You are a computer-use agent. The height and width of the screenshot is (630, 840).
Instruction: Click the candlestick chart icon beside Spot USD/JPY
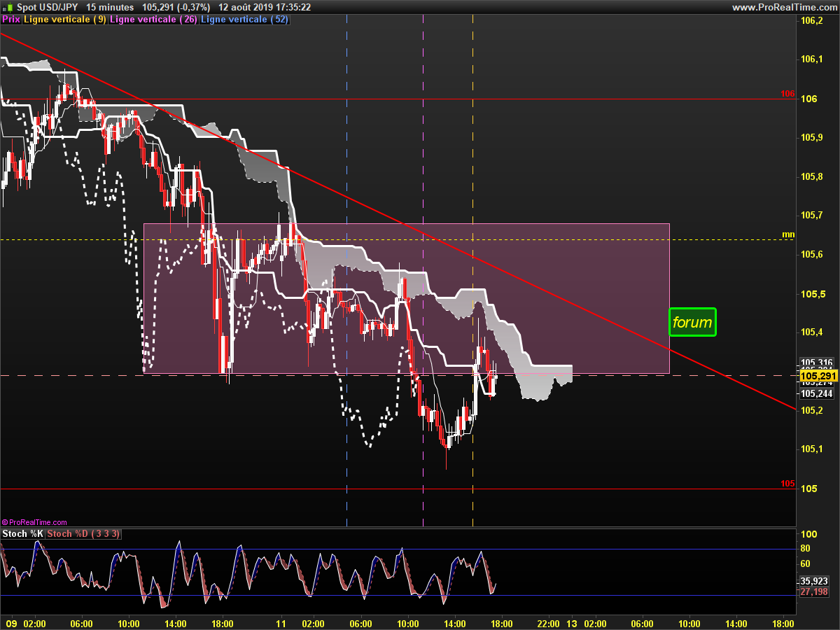8,7
